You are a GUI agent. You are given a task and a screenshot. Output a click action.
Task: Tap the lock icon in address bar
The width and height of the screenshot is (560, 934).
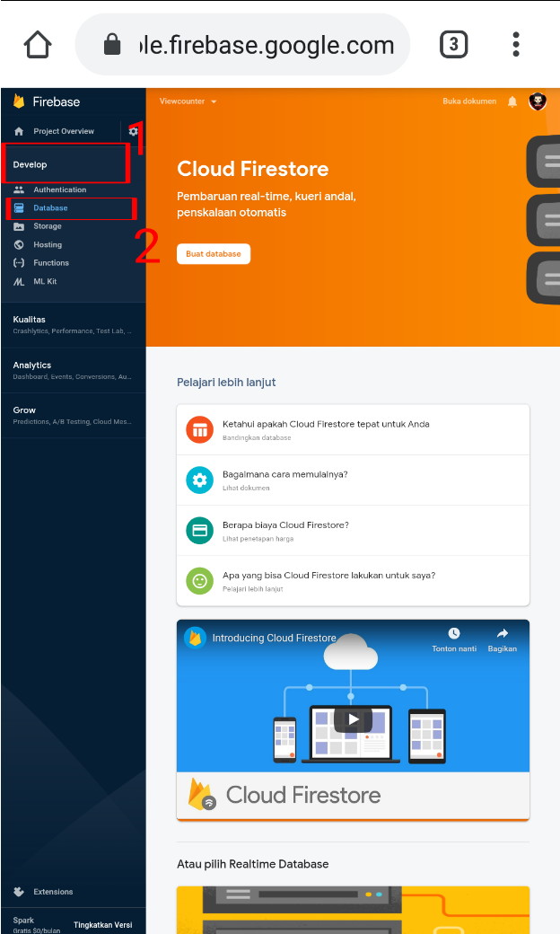[x=112, y=44]
